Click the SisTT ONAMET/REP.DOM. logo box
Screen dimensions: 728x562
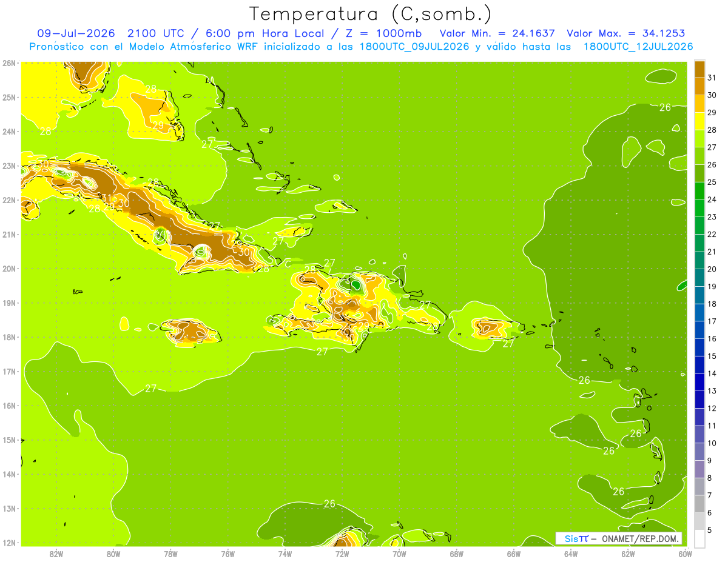tap(619, 538)
